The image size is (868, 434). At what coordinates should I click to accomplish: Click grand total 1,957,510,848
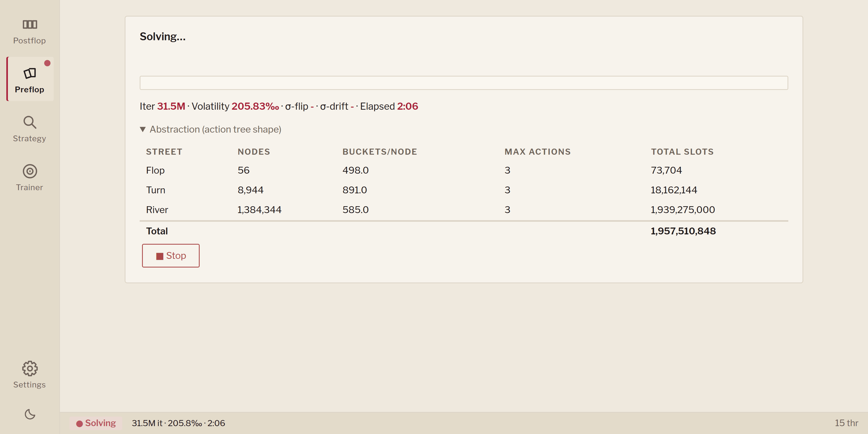[683, 231]
